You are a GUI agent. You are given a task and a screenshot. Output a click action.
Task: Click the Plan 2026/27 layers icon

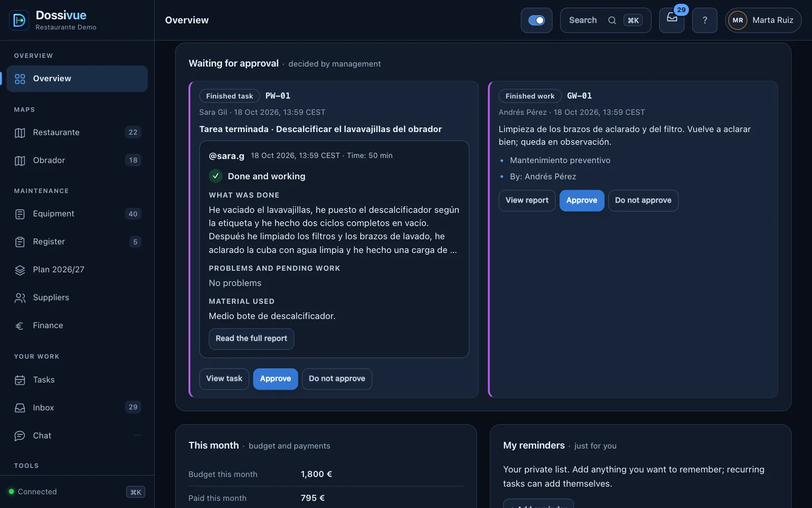pyautogui.click(x=20, y=270)
